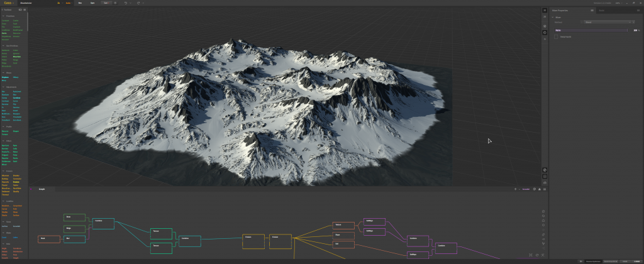Open the 100% interface zoom dropdown
Image resolution: width=644 pixels, height=264 pixels.
click(618, 3)
